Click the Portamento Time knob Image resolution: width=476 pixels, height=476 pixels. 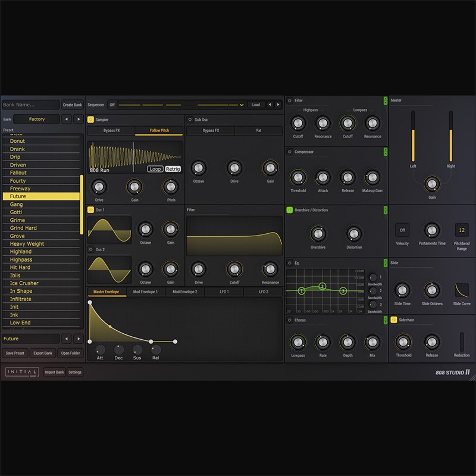coord(432,230)
